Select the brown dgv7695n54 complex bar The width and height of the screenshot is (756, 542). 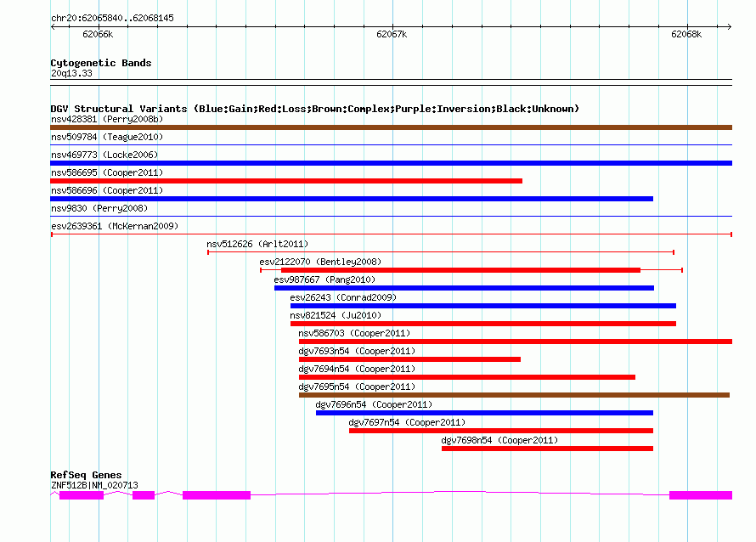click(515, 395)
